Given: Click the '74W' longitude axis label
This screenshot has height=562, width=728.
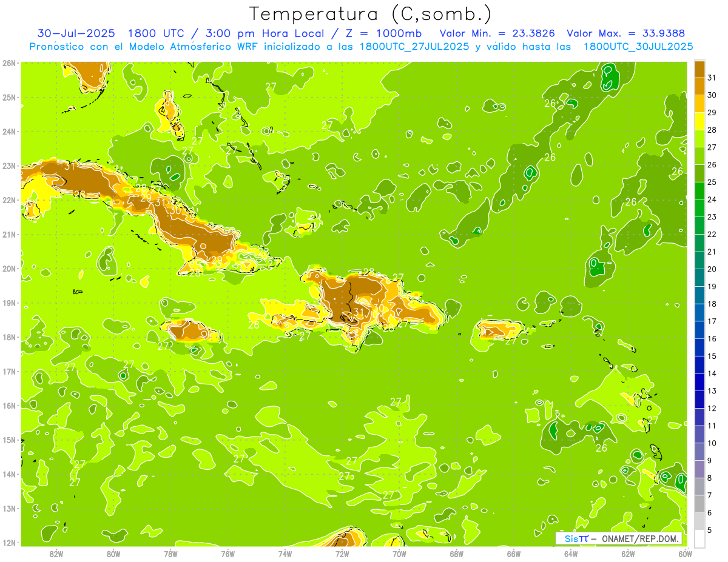Looking at the screenshot, I should [285, 553].
